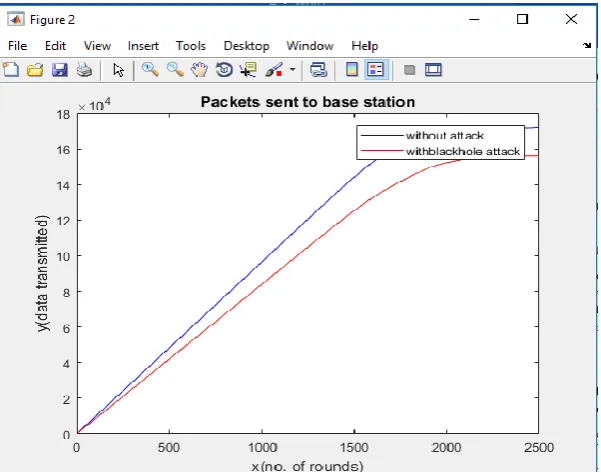Toggle the Insert Legend button

[376, 70]
